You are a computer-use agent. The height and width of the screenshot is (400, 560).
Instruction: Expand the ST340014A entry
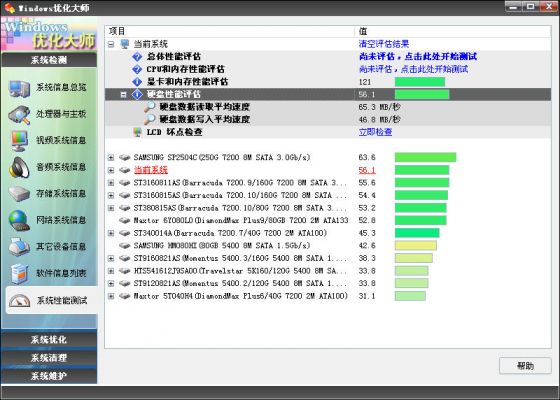pos(111,233)
